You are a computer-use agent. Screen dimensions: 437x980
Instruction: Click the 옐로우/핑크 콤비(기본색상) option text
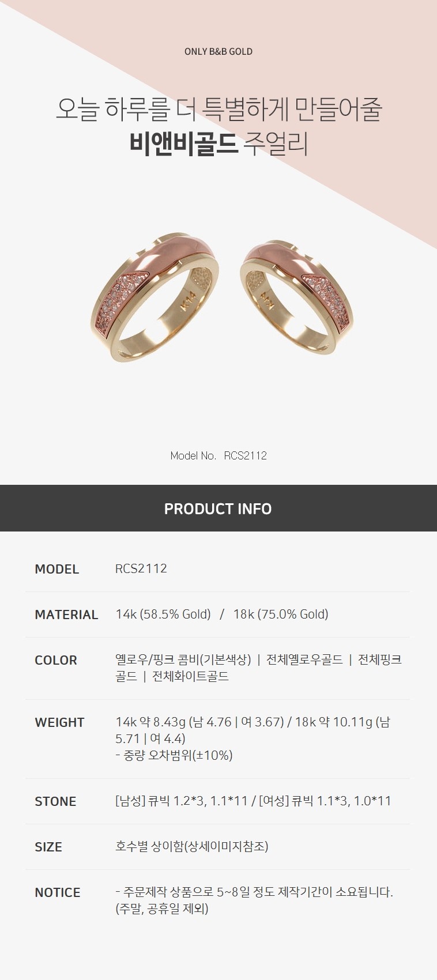183,659
